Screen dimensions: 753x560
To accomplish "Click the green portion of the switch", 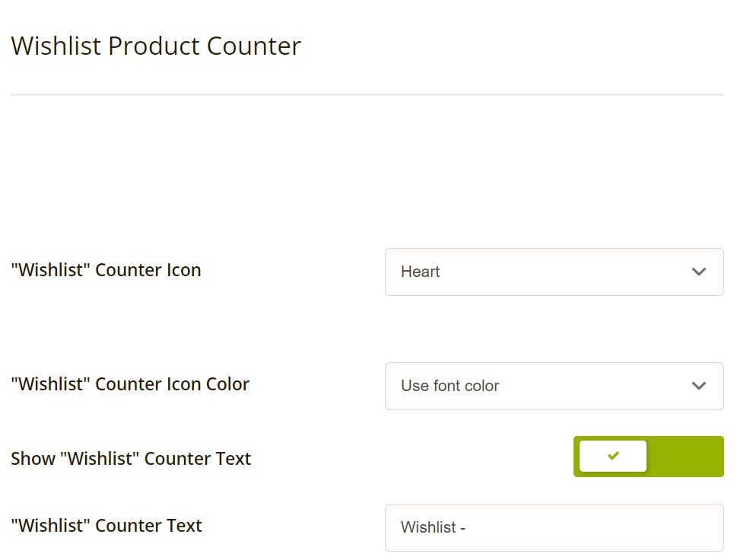I will tap(685, 457).
